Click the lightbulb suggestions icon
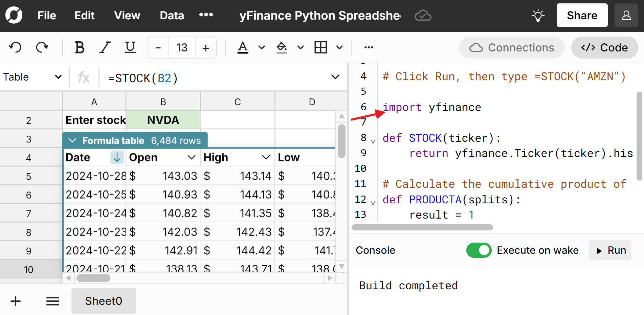 click(x=538, y=15)
